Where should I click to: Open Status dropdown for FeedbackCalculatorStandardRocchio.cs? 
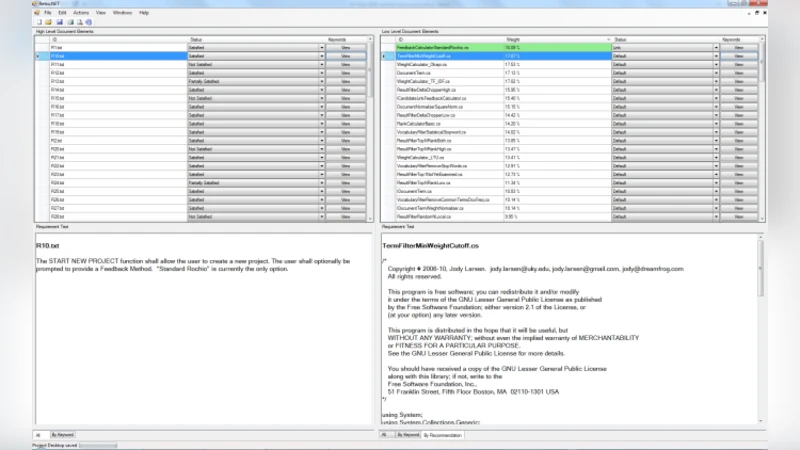tap(716, 47)
